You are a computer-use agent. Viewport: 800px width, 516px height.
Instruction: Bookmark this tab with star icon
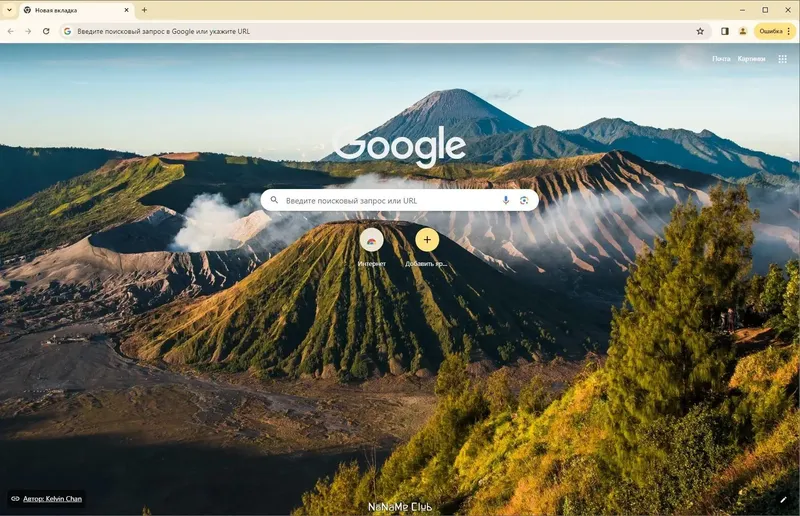pyautogui.click(x=700, y=31)
